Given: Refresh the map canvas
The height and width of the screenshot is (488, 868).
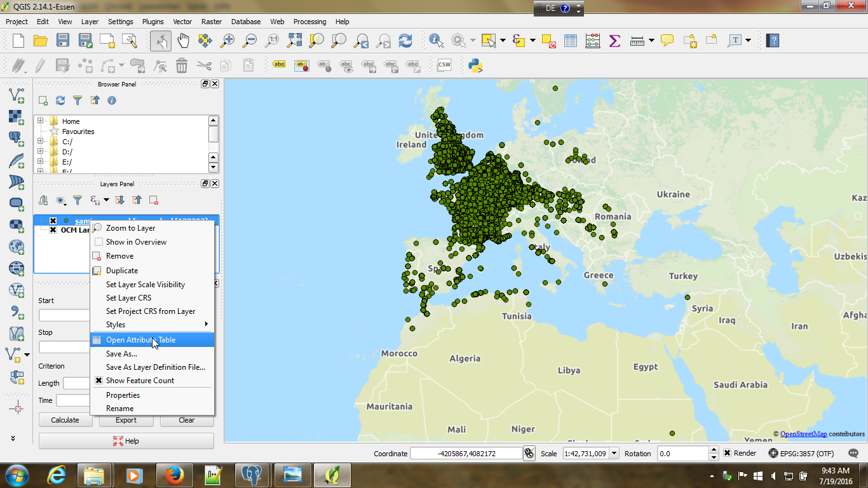Looking at the screenshot, I should point(405,41).
